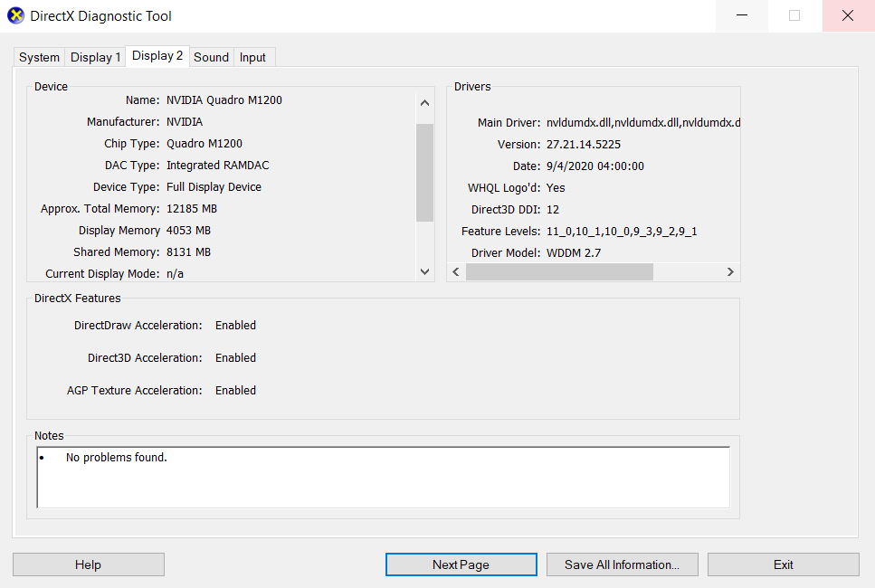Click Device panel scroll down arrow
Image resolution: width=875 pixels, height=588 pixels.
tap(424, 271)
